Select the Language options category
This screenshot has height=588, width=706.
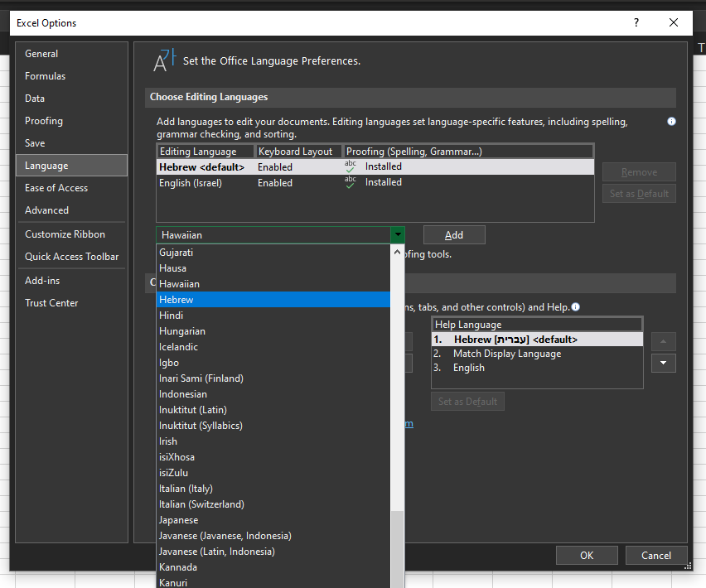tap(71, 166)
